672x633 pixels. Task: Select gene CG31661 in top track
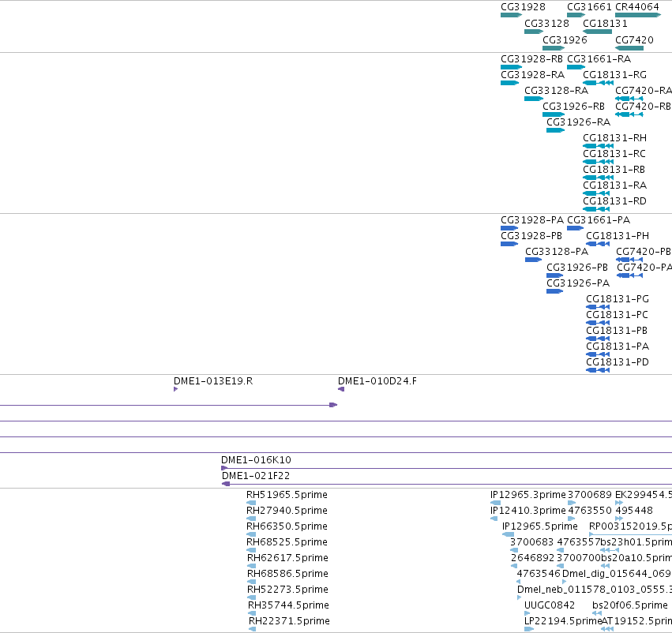point(576,15)
